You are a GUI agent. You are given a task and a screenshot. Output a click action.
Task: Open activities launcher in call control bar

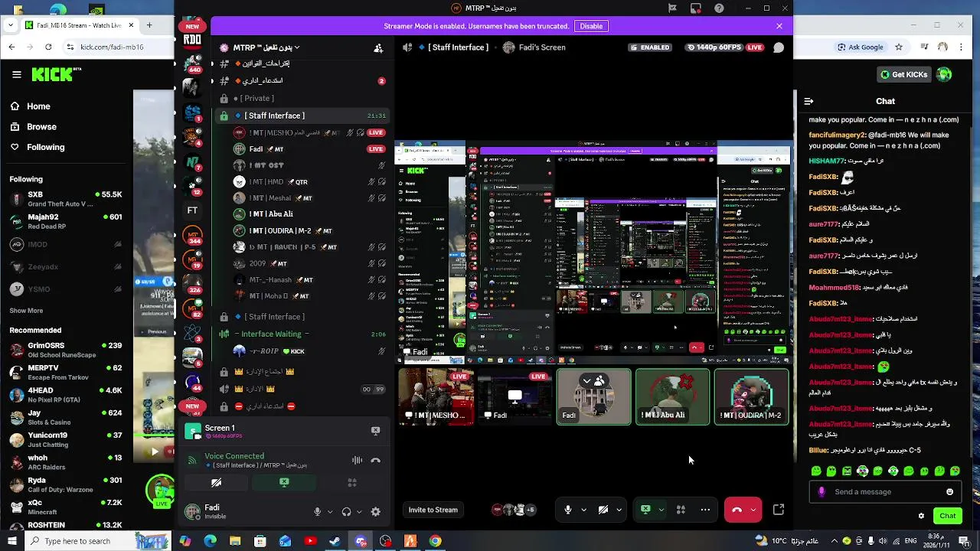coord(681,510)
